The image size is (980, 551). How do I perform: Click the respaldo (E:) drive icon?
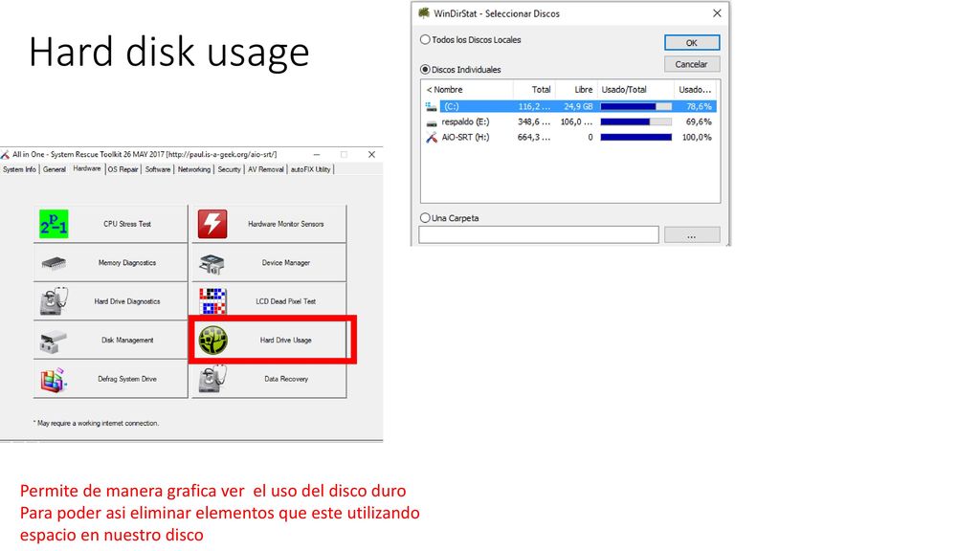pyautogui.click(x=432, y=122)
